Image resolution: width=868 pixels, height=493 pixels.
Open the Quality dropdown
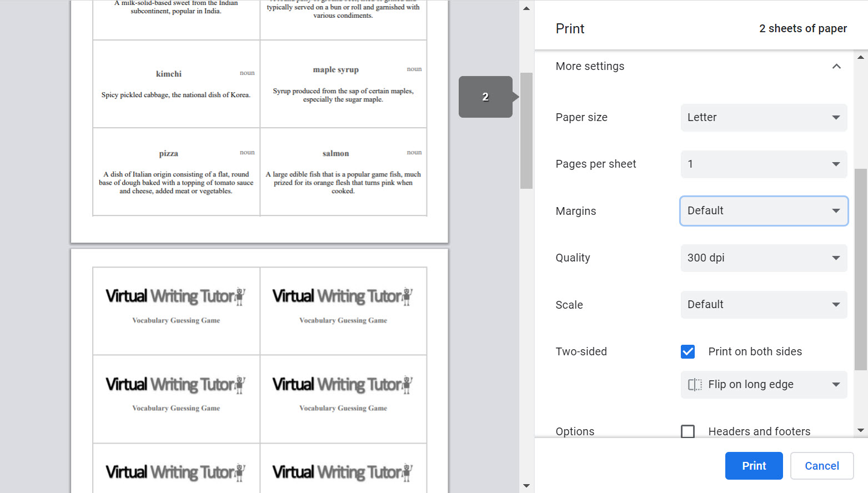[x=764, y=258]
